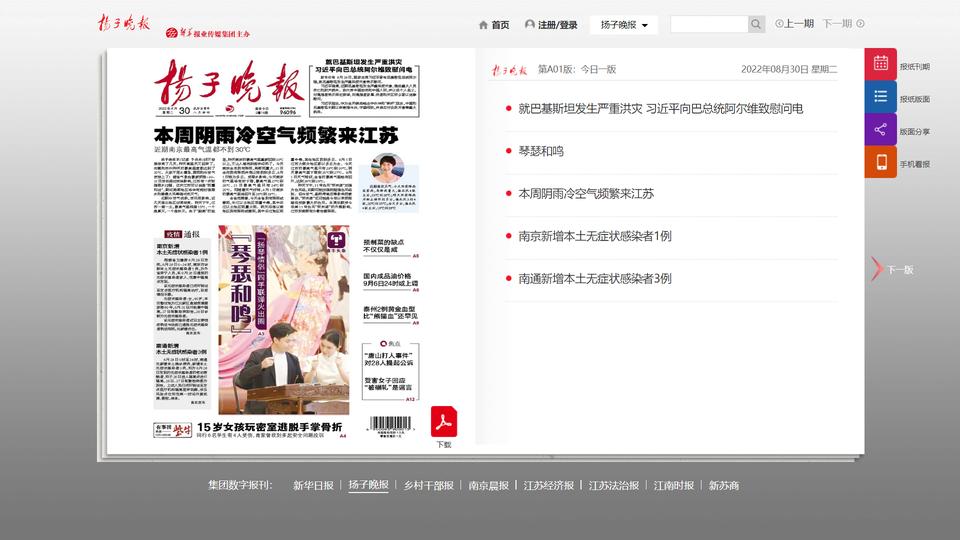Click the 第A01版: 今日一版 heading

[x=577, y=69]
